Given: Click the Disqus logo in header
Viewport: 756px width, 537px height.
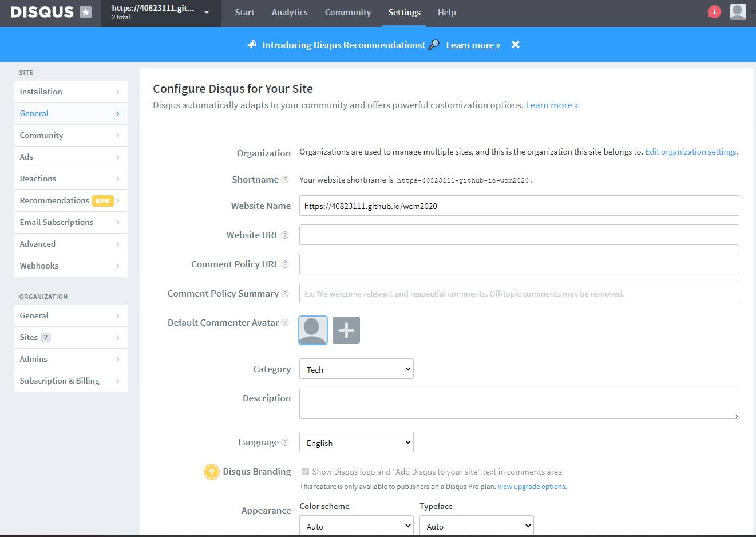Looking at the screenshot, I should coord(42,12).
